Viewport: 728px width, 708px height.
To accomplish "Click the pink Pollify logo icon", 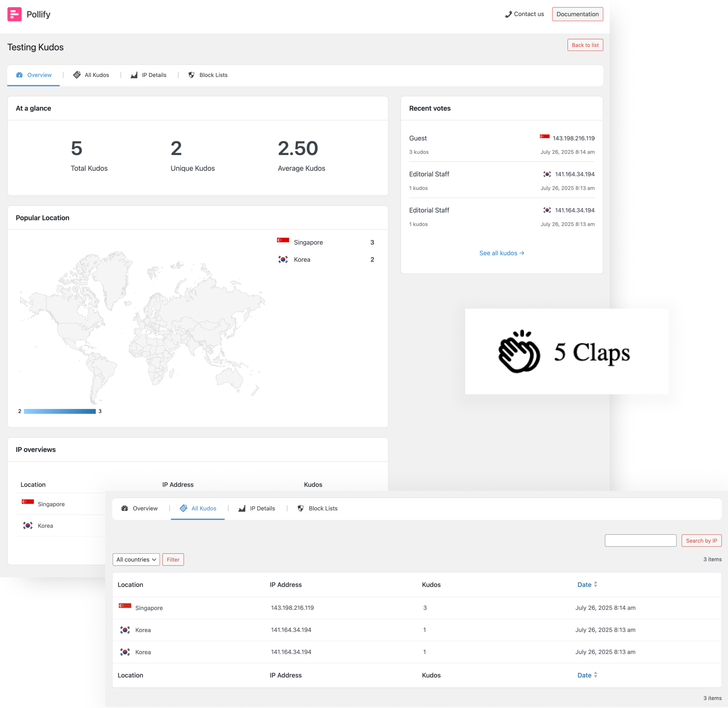I will (x=14, y=14).
